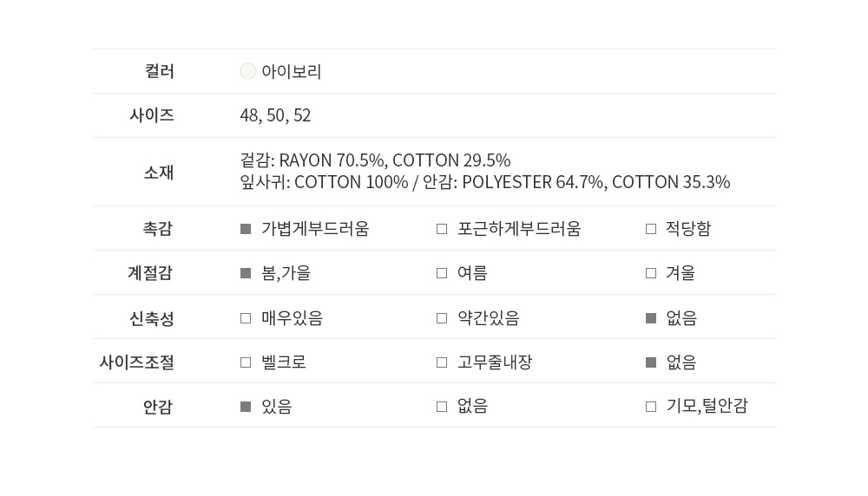This screenshot has width=868, height=496.
Task: Check the 적당함 texture checkbox
Action: click(x=651, y=229)
